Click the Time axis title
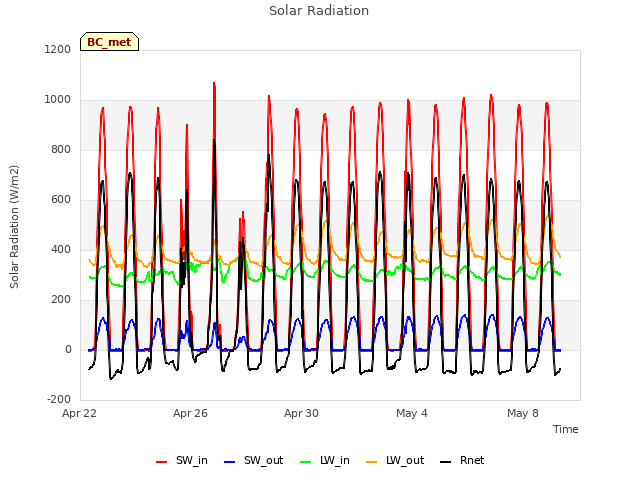The width and height of the screenshot is (640, 480). tap(565, 429)
